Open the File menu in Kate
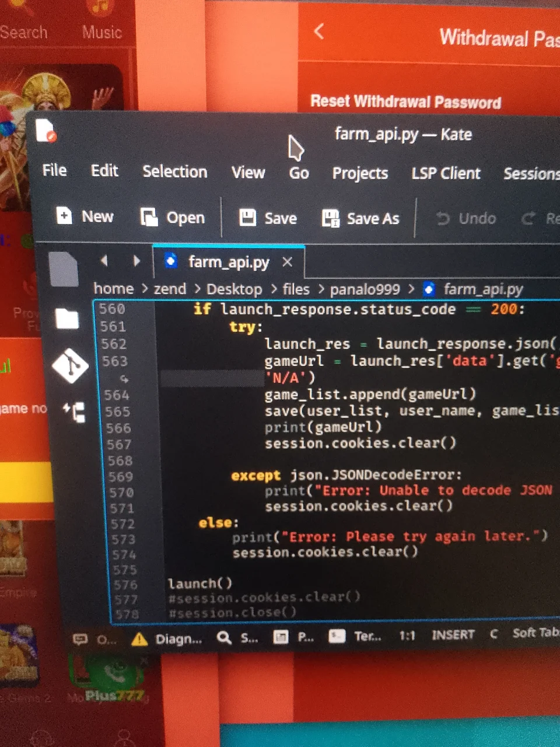The image size is (560, 747). point(54,170)
